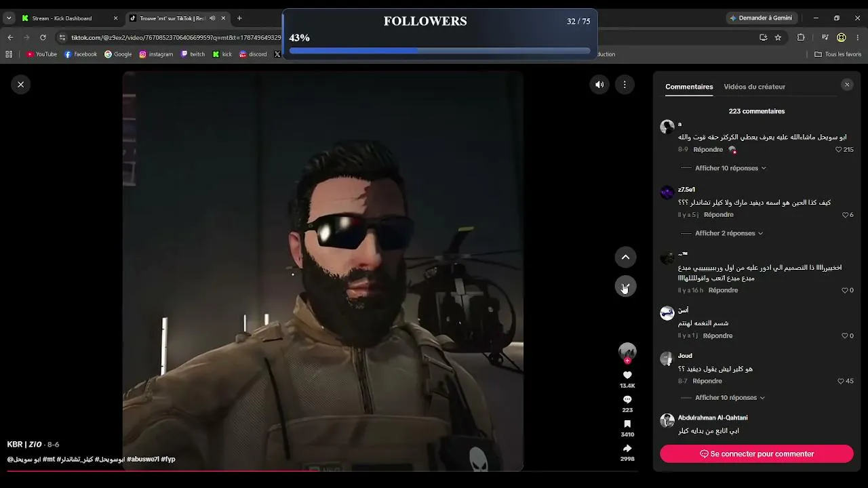Go to the next video
The height and width of the screenshot is (488, 868).
(625, 286)
